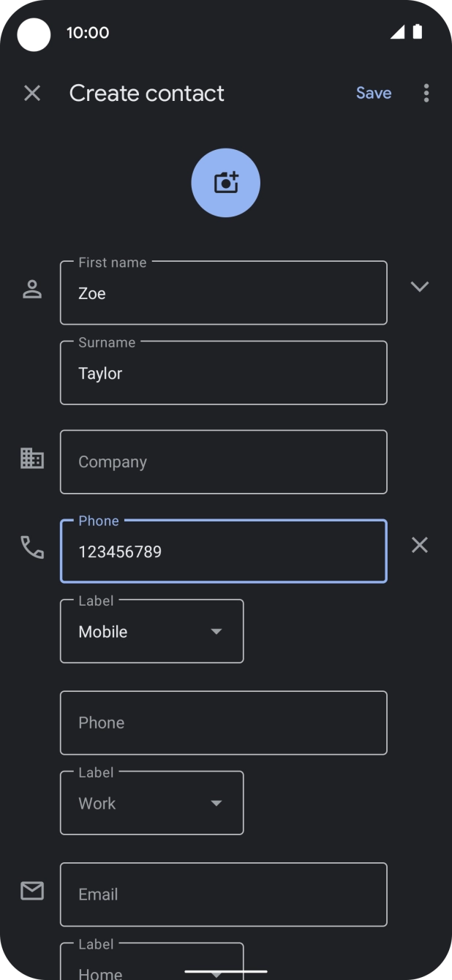The image size is (452, 980).
Task: Tap the add contact photo icon
Action: [x=225, y=183]
